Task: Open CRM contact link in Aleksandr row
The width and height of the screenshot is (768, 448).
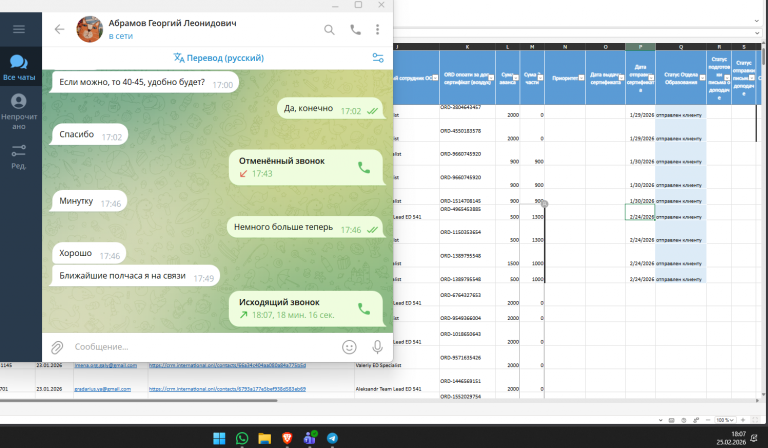Action: 227,389
